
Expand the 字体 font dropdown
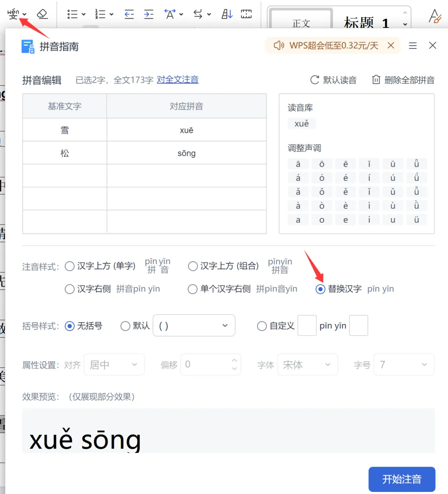click(307, 365)
